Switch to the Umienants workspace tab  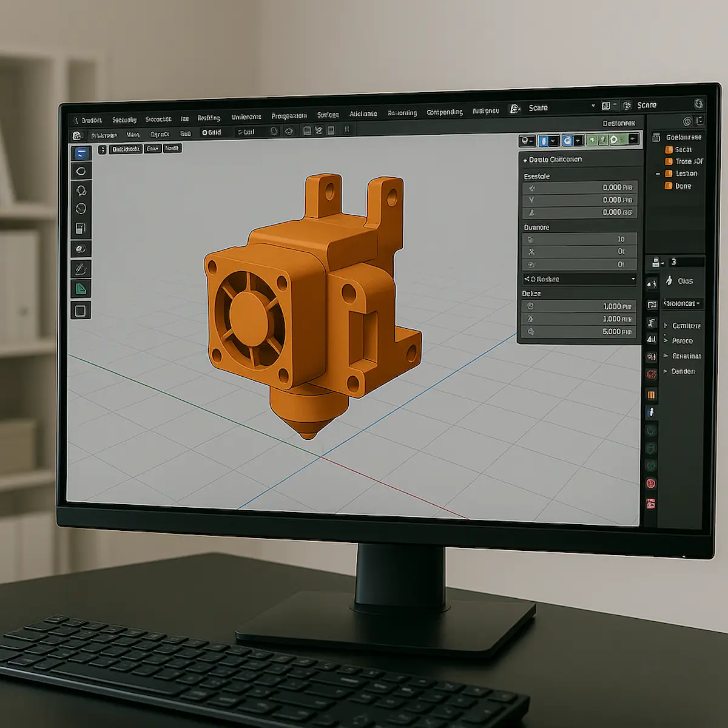(x=246, y=117)
